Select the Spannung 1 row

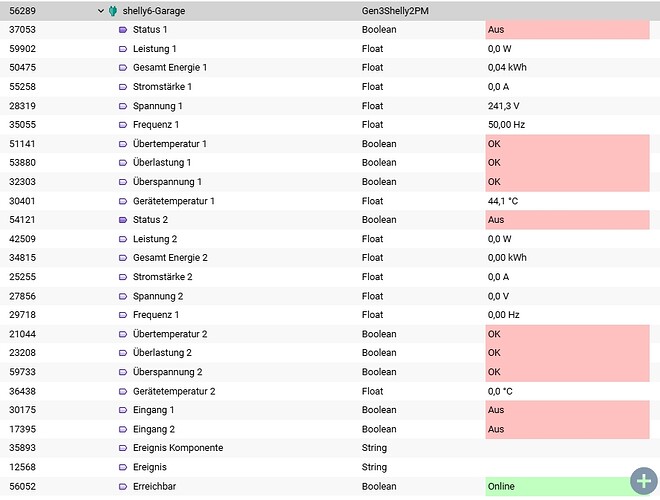(330, 106)
